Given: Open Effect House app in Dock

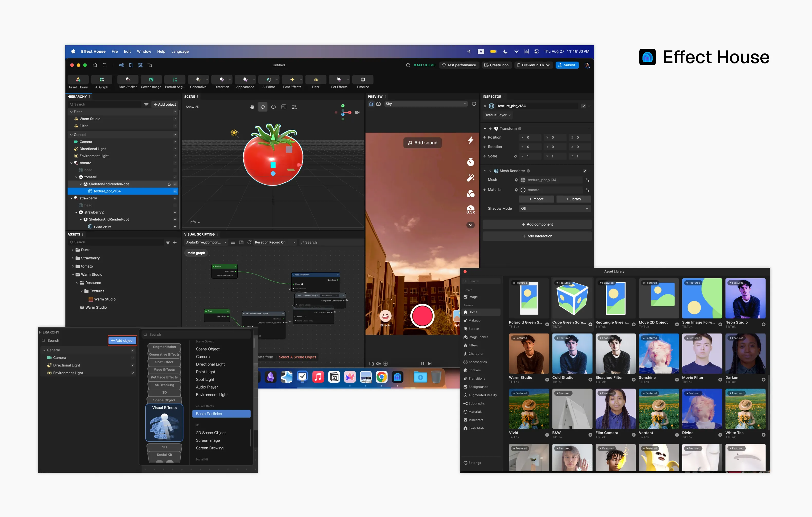Looking at the screenshot, I should 397,377.
